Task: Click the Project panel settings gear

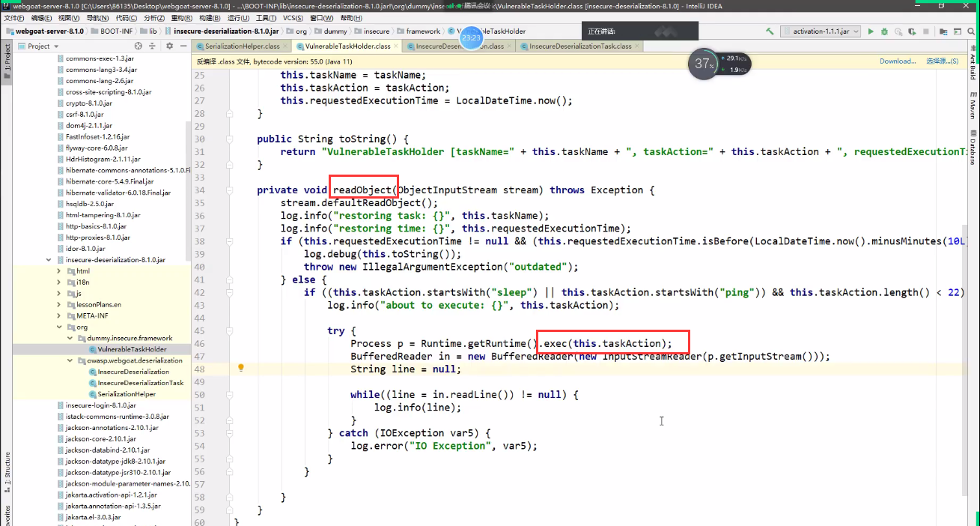Action: [x=169, y=46]
